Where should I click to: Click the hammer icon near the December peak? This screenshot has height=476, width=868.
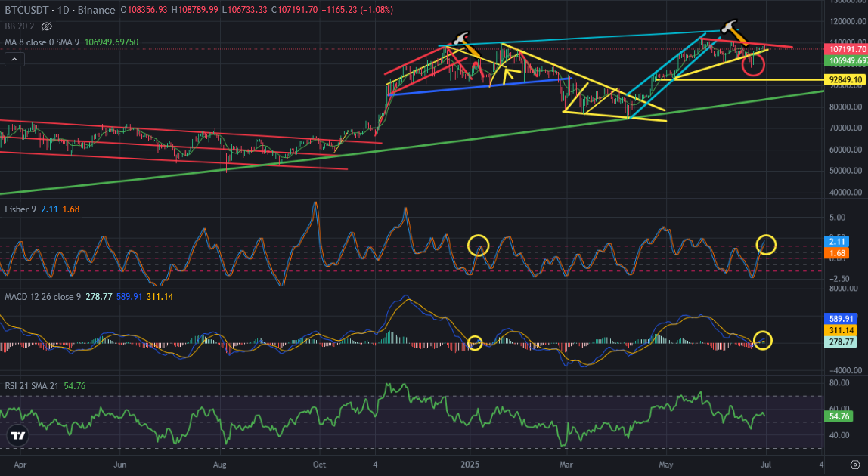click(x=460, y=39)
